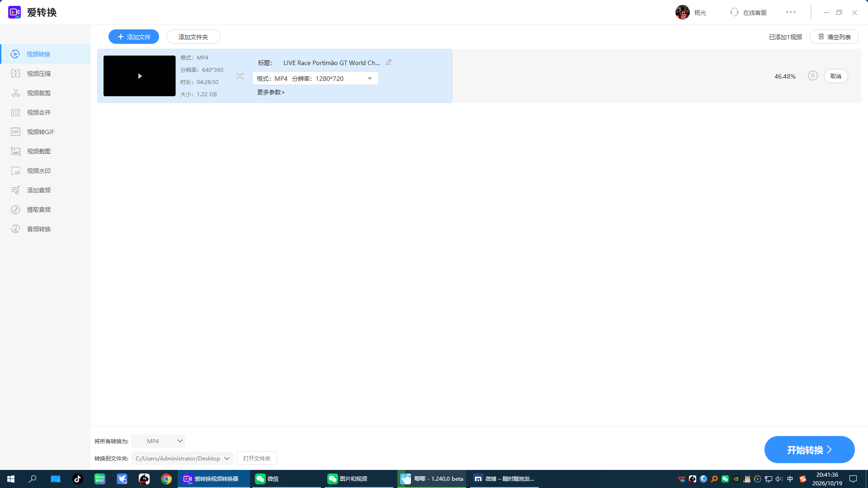Click the 视频水印 sidebar icon
This screenshot has height=488, width=868.
(x=16, y=171)
